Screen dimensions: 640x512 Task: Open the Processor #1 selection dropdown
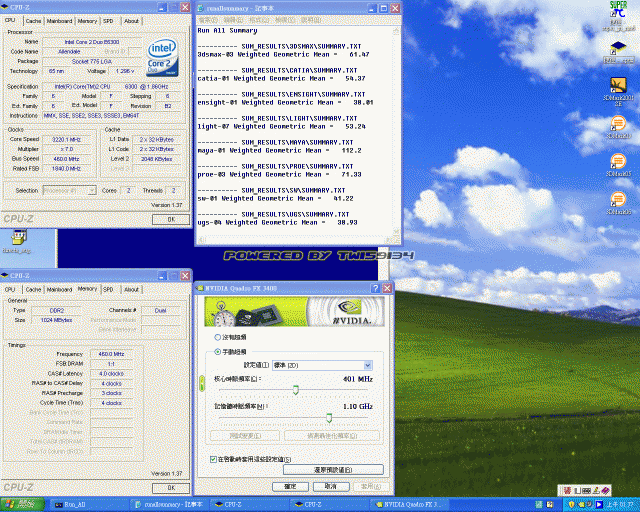(69, 191)
